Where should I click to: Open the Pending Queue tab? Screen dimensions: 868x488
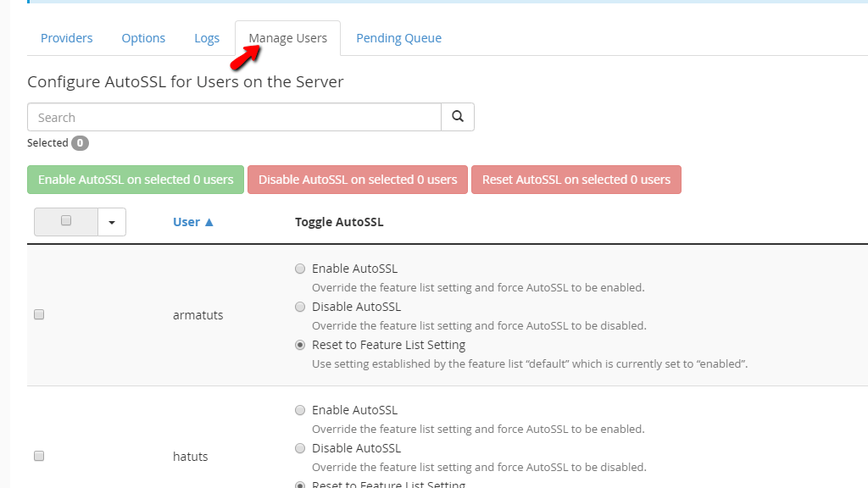point(398,37)
